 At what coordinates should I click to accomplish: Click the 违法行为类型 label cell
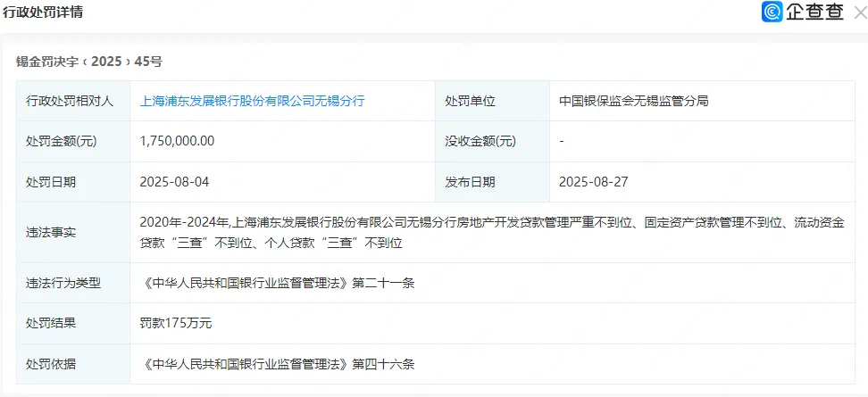(73, 283)
